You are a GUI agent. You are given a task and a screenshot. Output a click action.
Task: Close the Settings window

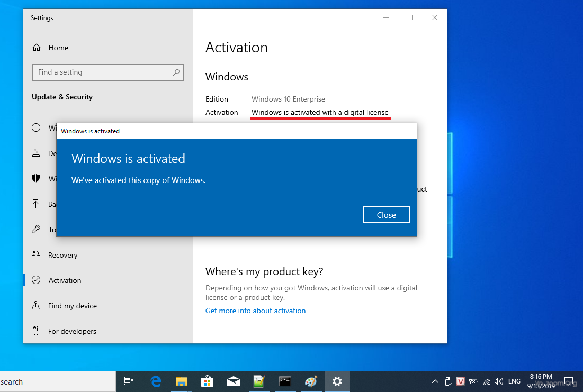434,17
